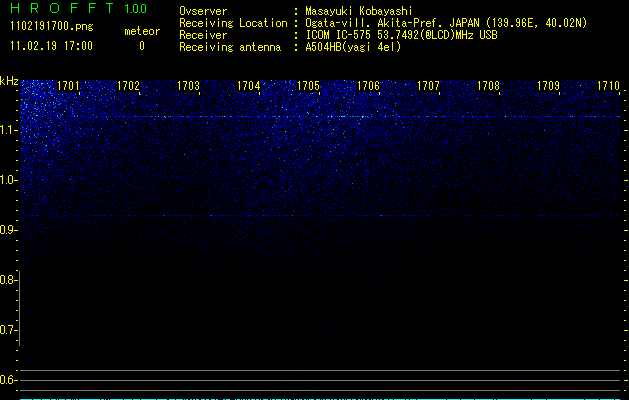This screenshot has width=629, height=400.
Task: Select the version number 1.00
Action: pos(136,9)
